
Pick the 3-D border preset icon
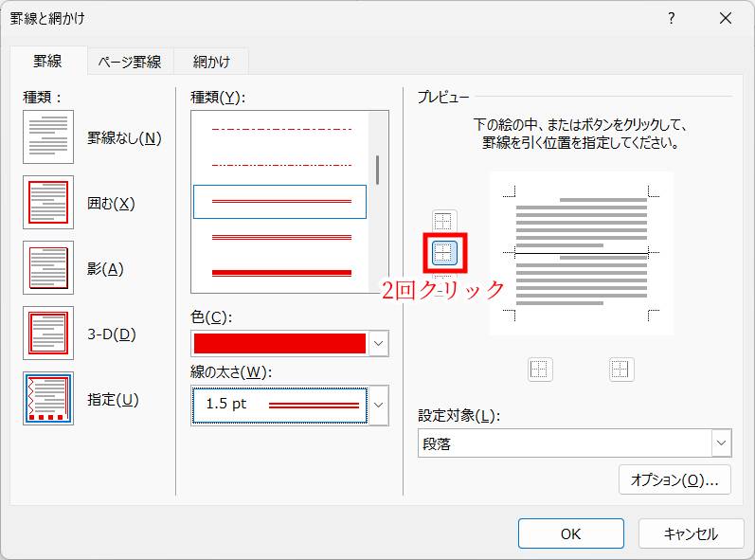(48, 334)
